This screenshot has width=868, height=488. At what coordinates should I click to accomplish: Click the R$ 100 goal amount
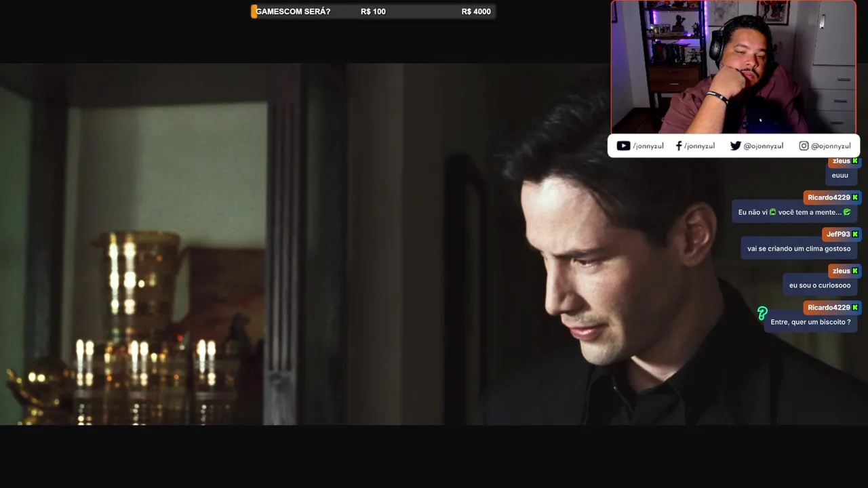point(373,12)
